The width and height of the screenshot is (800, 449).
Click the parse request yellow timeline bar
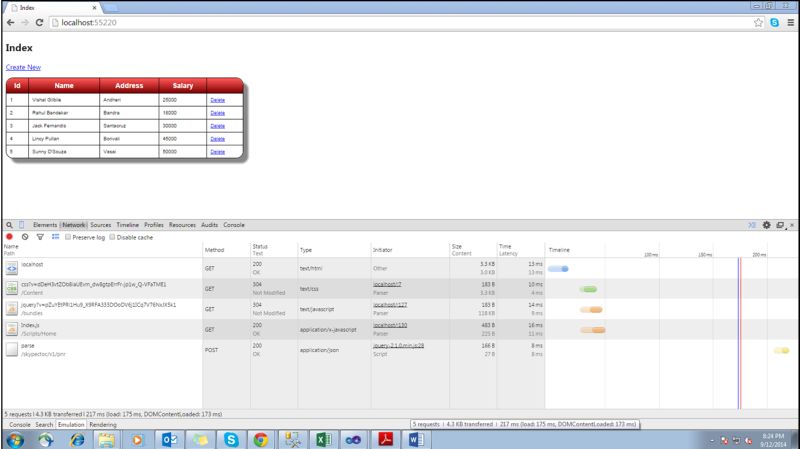pyautogui.click(x=782, y=351)
